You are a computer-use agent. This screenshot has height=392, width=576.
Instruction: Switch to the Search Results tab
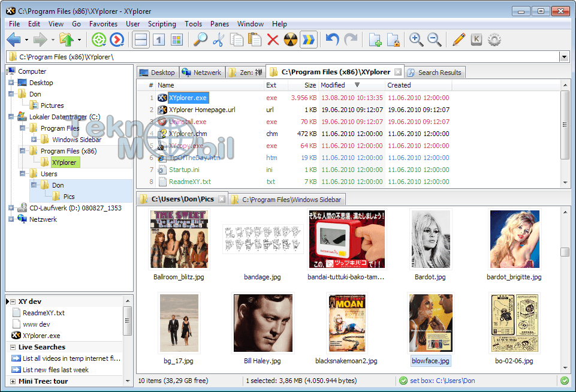point(435,73)
